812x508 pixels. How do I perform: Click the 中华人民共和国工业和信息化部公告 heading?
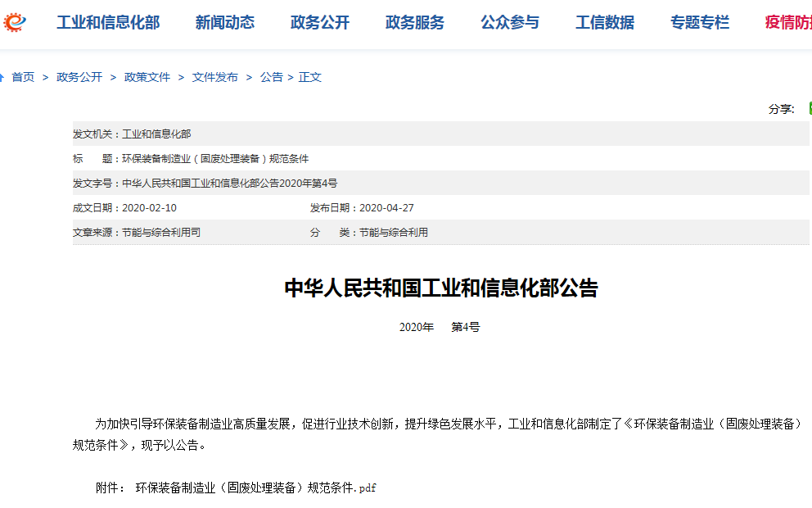(441, 288)
